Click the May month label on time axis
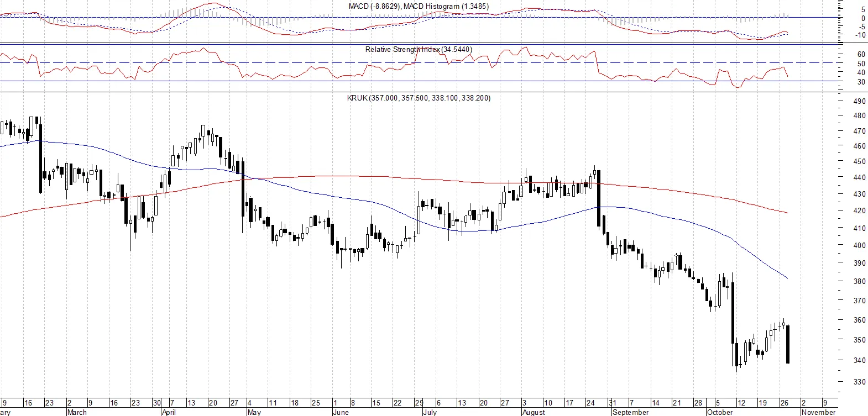Image resolution: width=868 pixels, height=416 pixels. [x=254, y=412]
